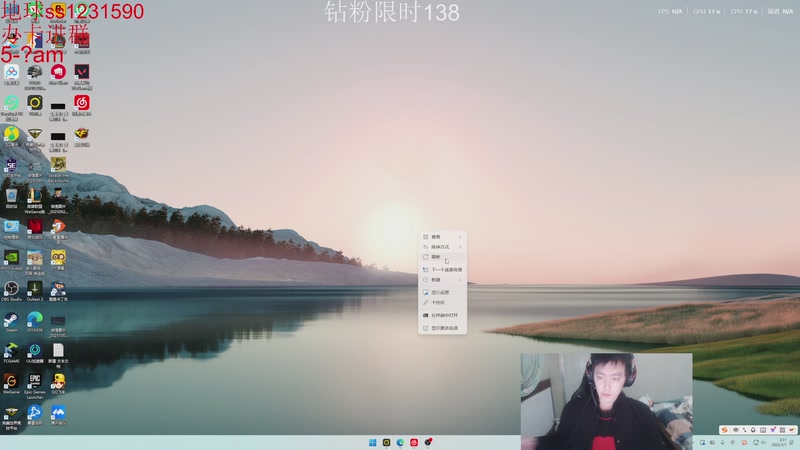Expand the New (新建) submenu arrow
This screenshot has height=450, width=800.
460,280
